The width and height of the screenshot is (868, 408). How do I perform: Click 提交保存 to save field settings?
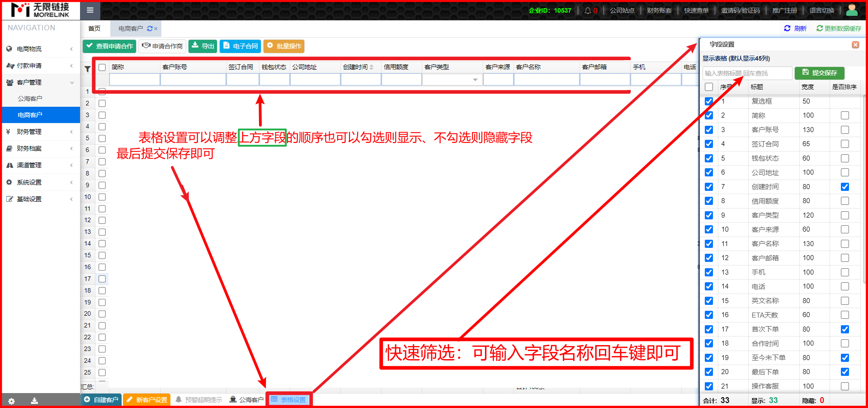pos(820,73)
